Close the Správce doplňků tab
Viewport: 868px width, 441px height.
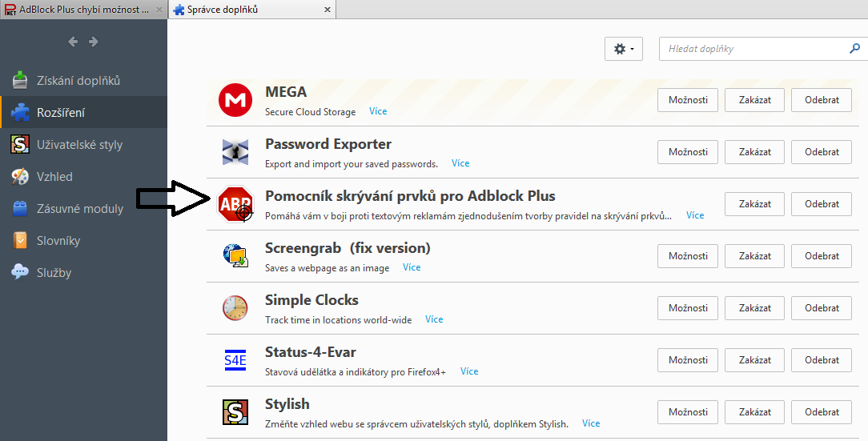(326, 10)
